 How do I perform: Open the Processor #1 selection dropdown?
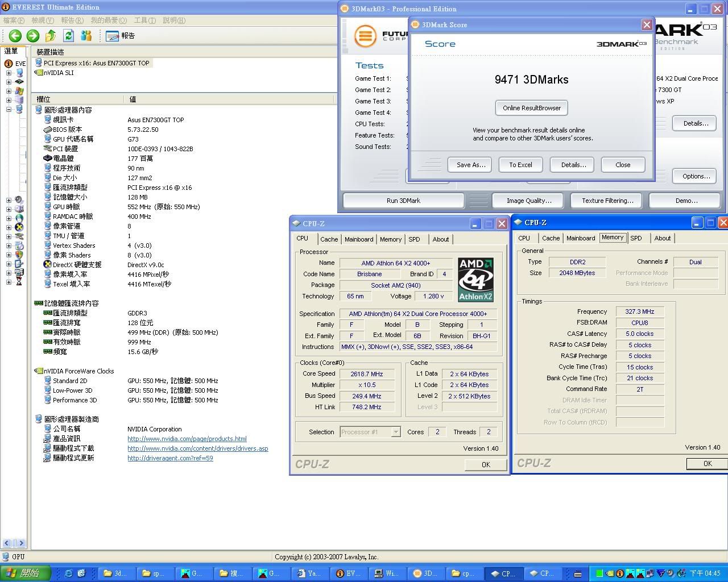click(x=396, y=432)
